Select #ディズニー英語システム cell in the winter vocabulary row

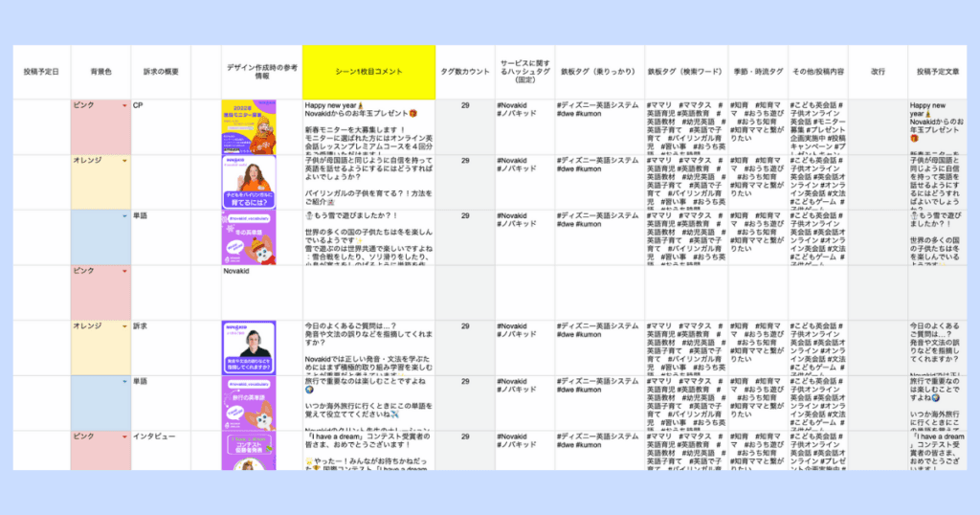pos(599,237)
